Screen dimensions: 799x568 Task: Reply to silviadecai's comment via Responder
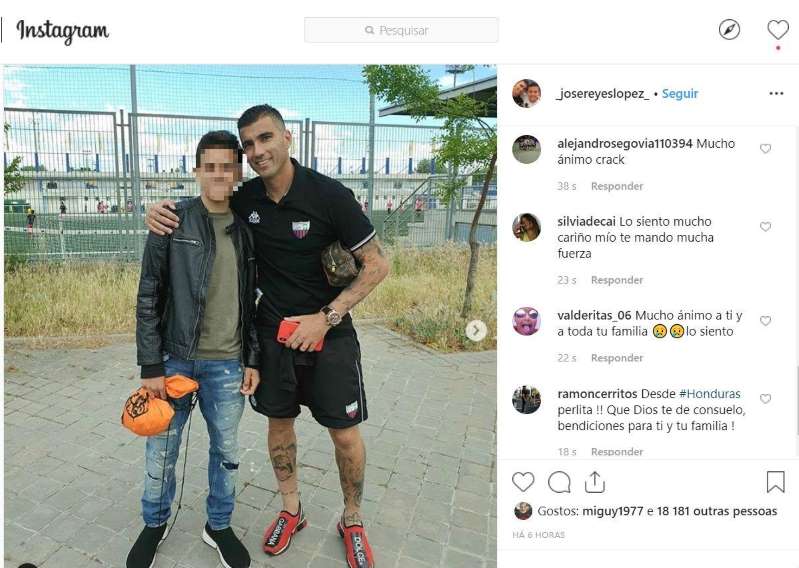pos(617,280)
